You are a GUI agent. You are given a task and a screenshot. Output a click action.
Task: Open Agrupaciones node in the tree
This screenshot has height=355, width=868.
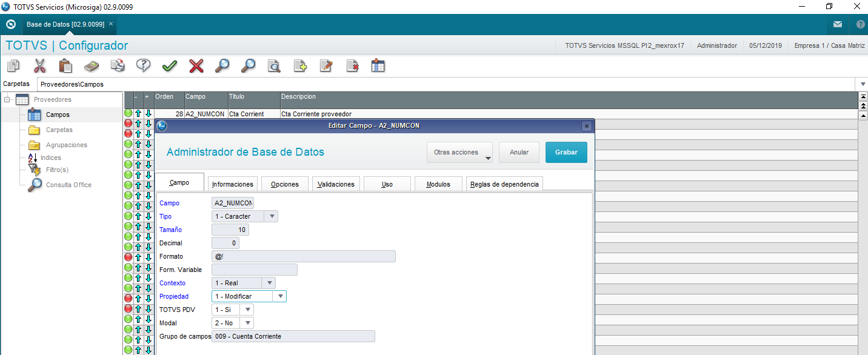[x=67, y=145]
